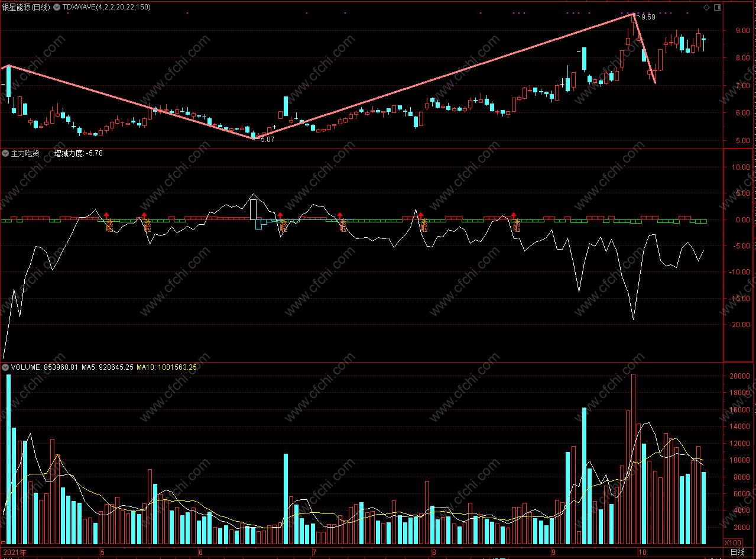The image size is (756, 559).
Task: Expand the 主力吃货 indicator dropdown arrow
Action: (x=6, y=153)
